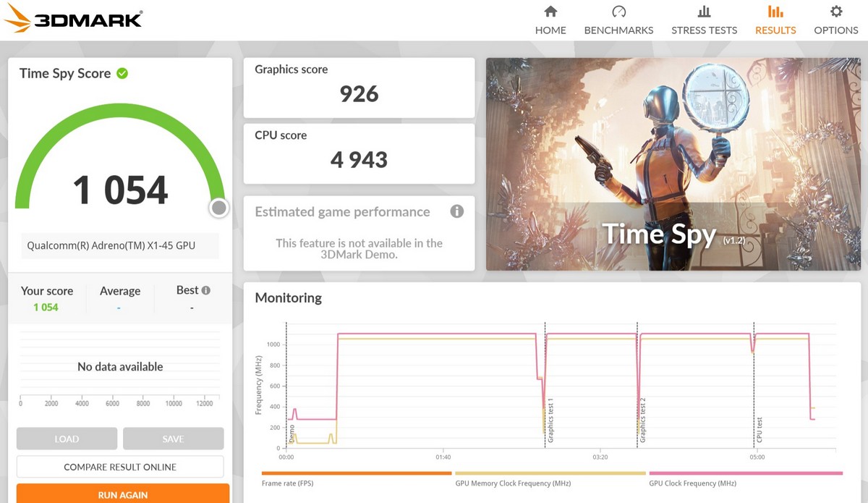Click the 01:40 time axis label
The height and width of the screenshot is (503, 868).
click(x=443, y=457)
